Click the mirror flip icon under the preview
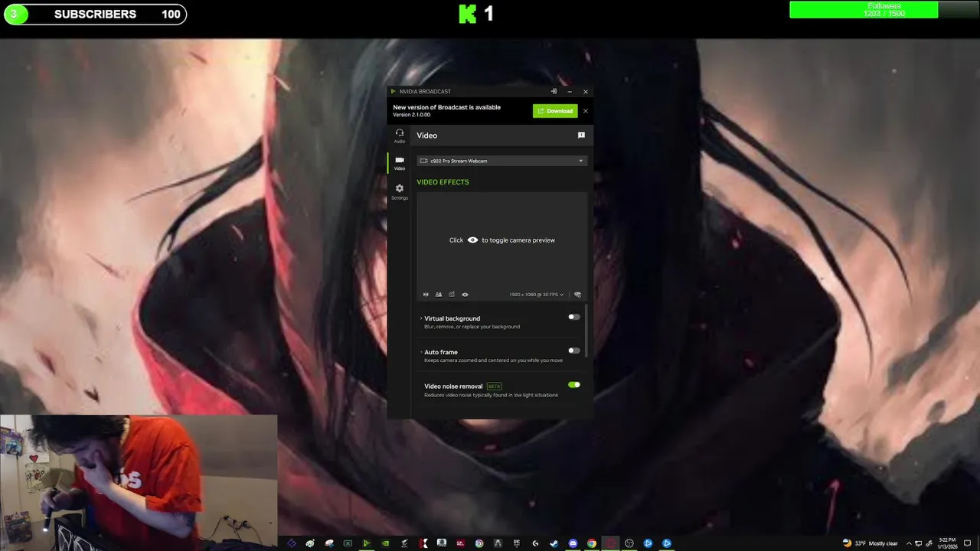 426,295
